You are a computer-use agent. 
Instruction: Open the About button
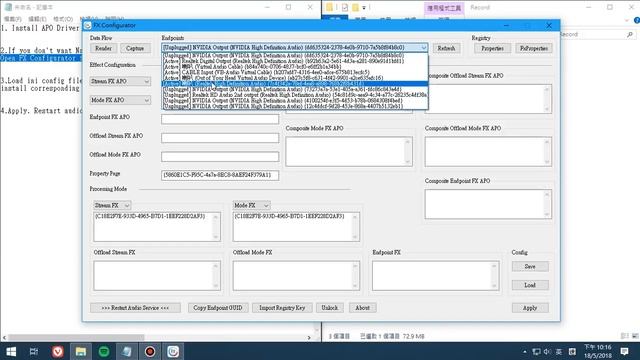362,308
